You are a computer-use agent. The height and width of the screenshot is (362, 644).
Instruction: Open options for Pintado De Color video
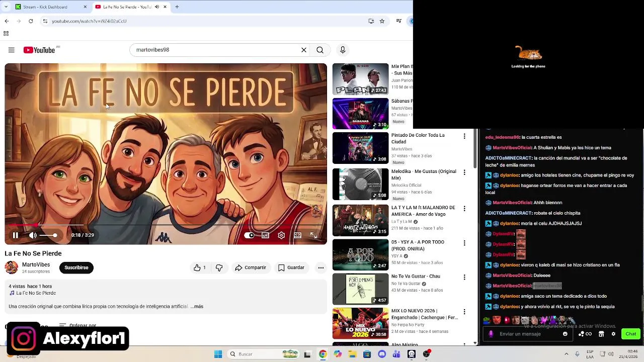click(464, 136)
